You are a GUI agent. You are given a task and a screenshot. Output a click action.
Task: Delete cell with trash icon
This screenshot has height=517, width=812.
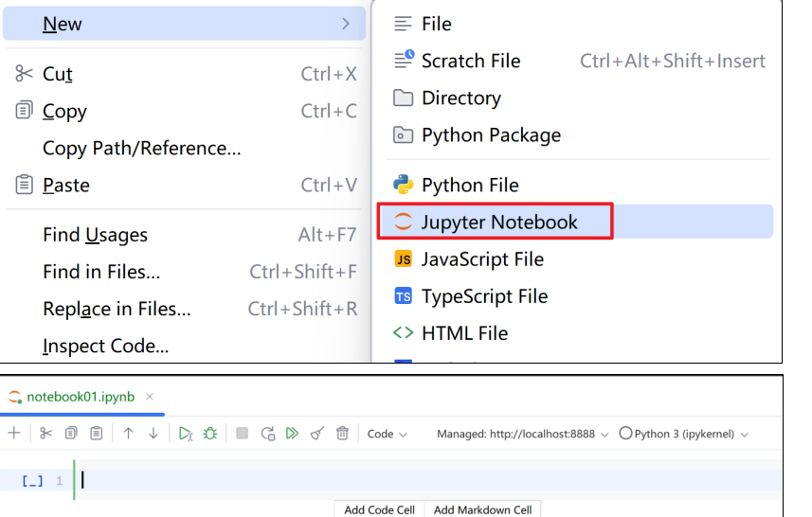[x=342, y=433]
